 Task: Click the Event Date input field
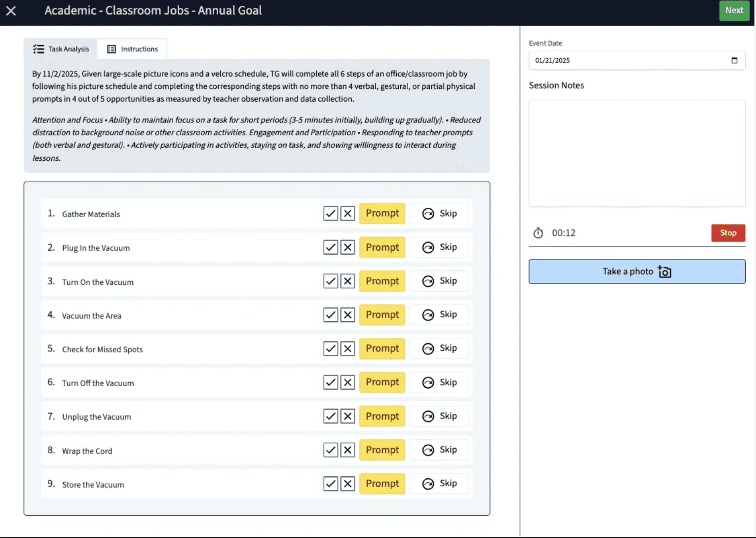click(637, 60)
